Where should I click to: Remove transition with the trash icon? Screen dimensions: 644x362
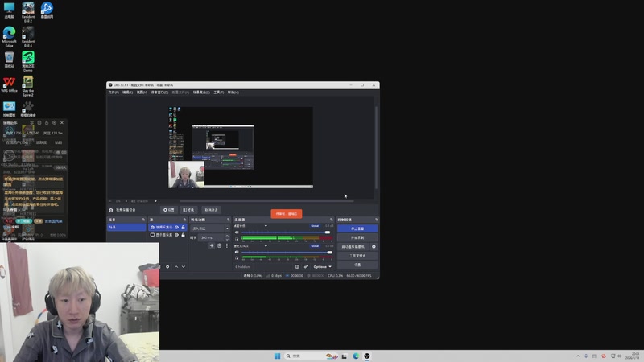(x=219, y=246)
